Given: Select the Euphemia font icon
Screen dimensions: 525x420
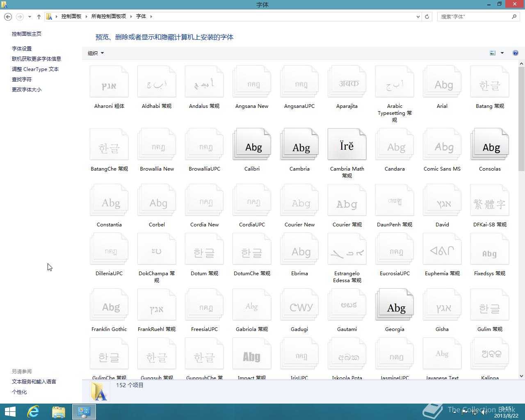Looking at the screenshot, I should pyautogui.click(x=442, y=249).
